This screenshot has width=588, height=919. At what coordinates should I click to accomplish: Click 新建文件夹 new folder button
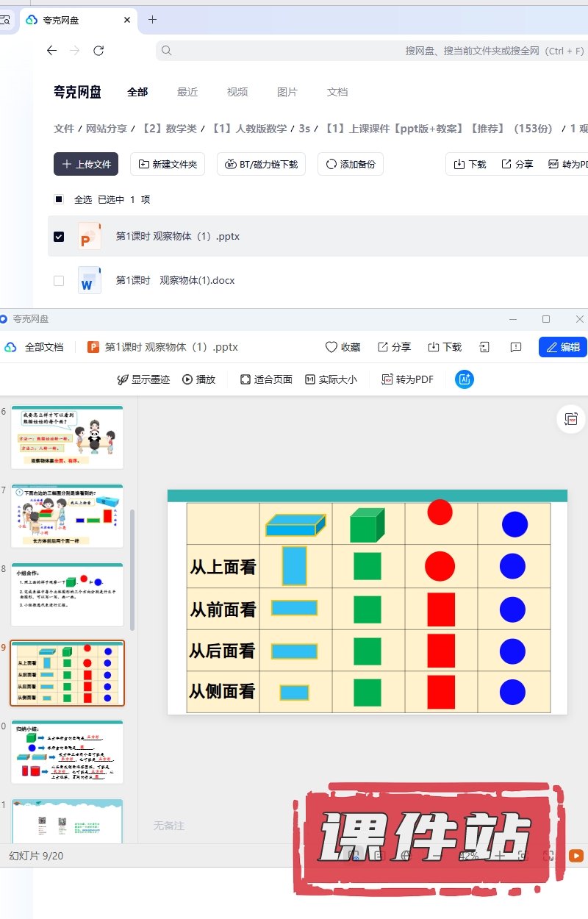(x=168, y=164)
